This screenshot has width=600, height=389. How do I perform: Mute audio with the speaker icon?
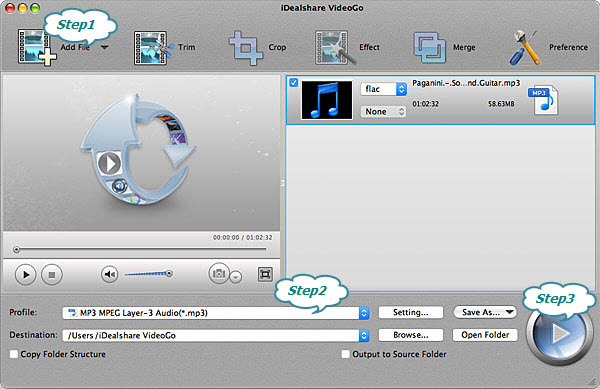[x=109, y=274]
